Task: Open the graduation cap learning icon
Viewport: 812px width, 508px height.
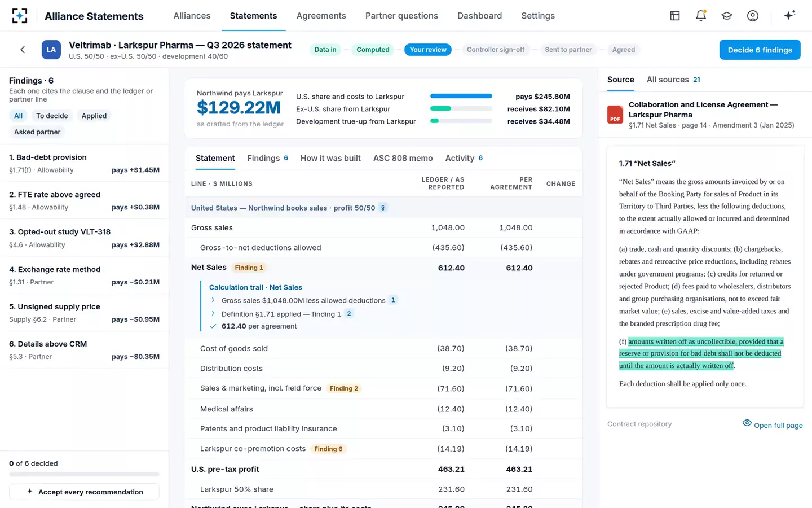Action: click(x=727, y=16)
